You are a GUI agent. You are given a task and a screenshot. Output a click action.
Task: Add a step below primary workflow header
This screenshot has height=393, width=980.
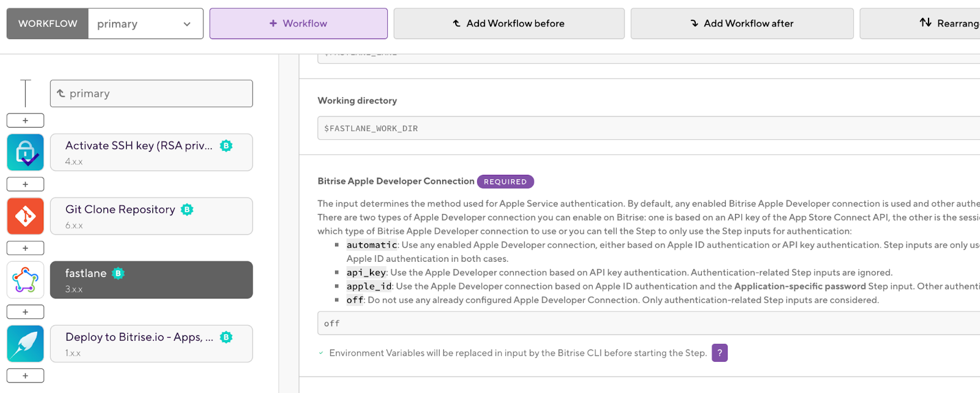coord(25,120)
